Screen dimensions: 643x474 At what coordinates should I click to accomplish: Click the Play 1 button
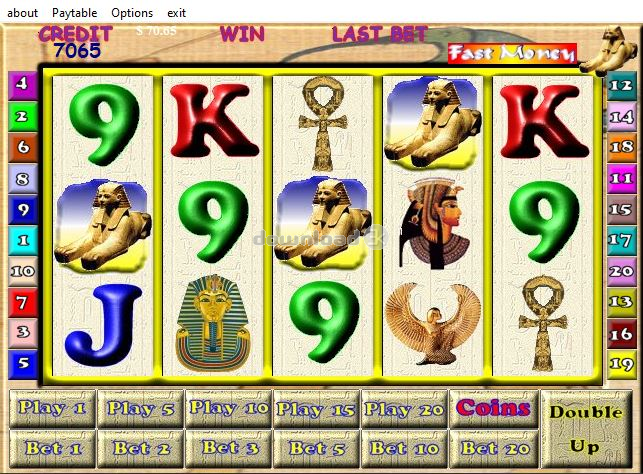(x=52, y=408)
